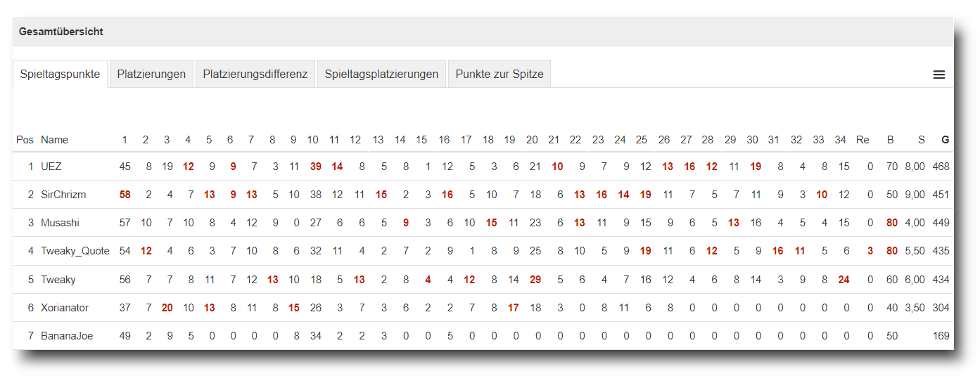Click the bold G total column header
Image resolution: width=980 pixels, height=376 pixels.
[x=945, y=140]
